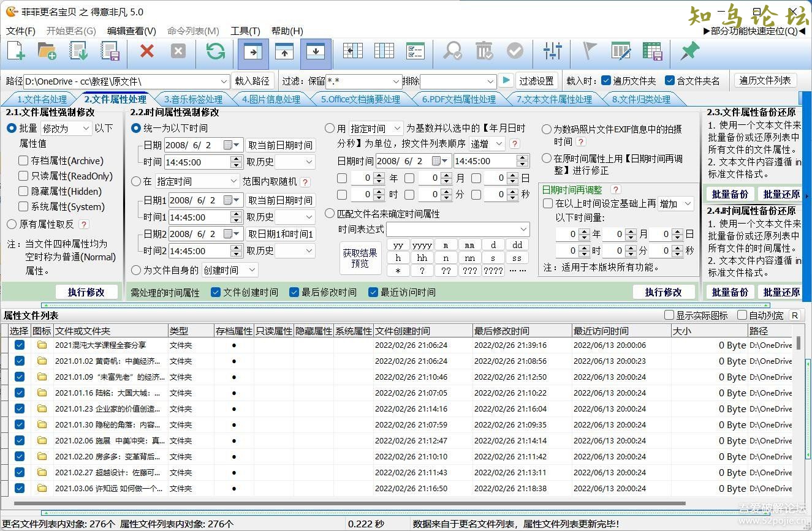Click the checklist toolbar icon
This screenshot has width=812, height=531.
415,51
